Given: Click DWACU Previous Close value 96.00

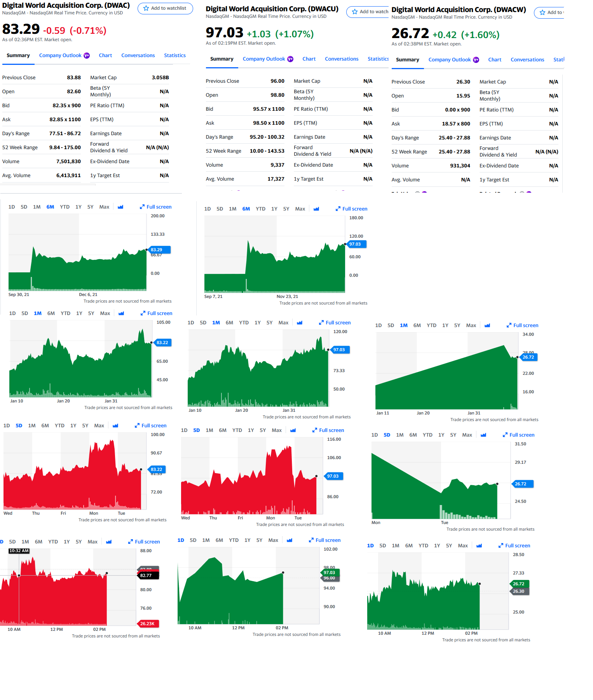Looking at the screenshot, I should click(x=277, y=81).
